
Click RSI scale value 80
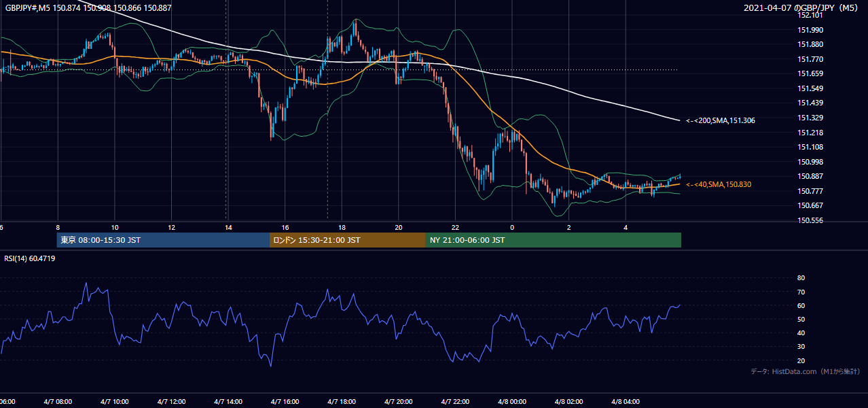[801, 278]
